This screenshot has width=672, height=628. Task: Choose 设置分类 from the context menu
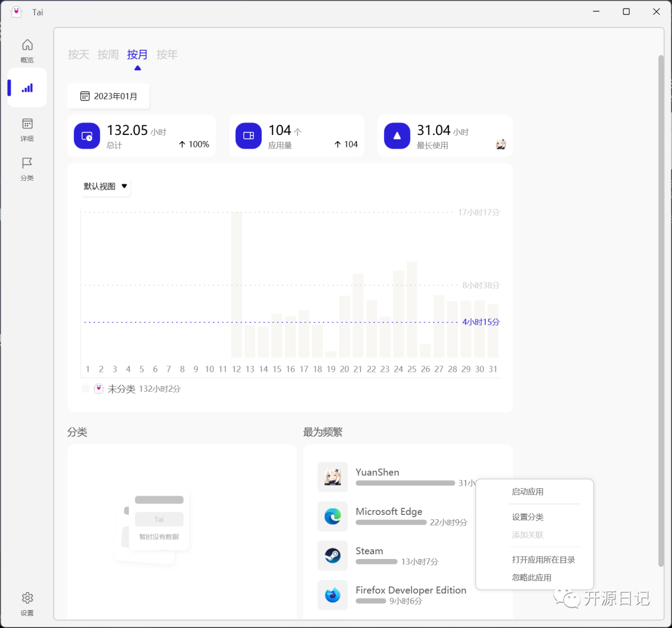pos(528,517)
